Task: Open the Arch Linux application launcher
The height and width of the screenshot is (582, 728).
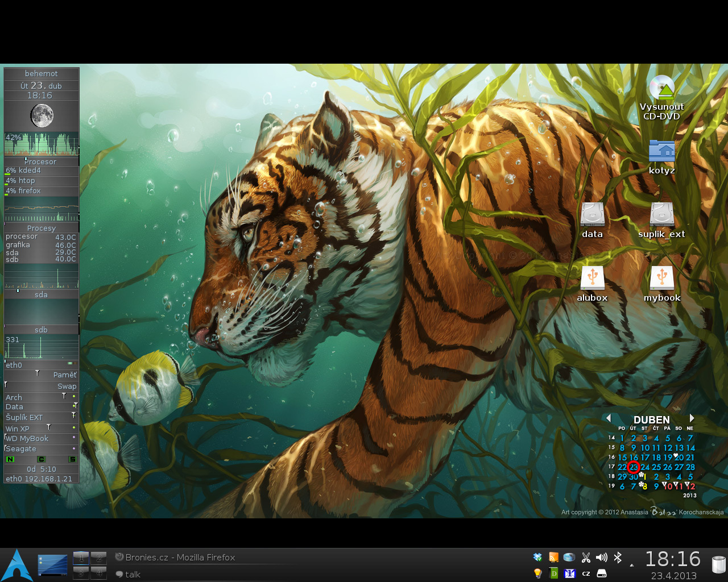Action: pos(17,565)
